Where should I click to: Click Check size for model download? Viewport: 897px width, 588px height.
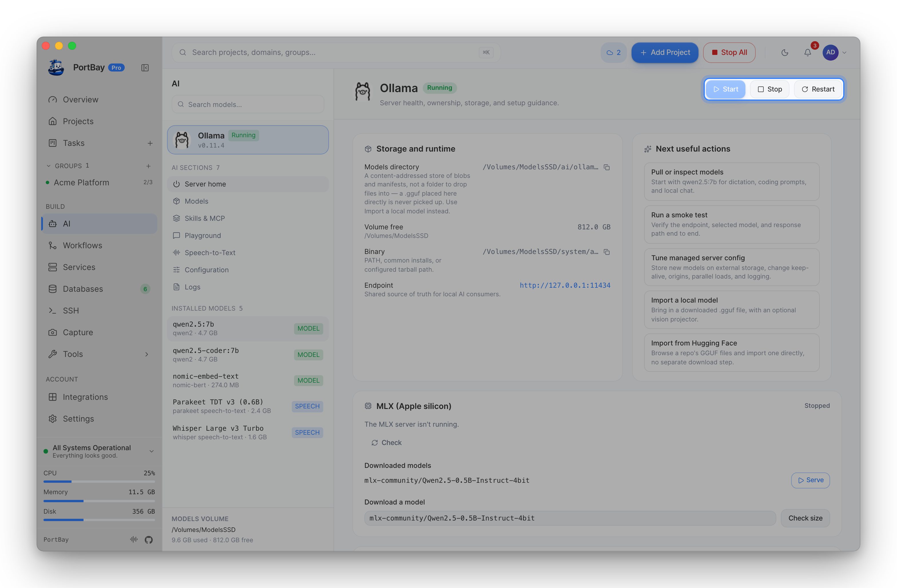[805, 518]
